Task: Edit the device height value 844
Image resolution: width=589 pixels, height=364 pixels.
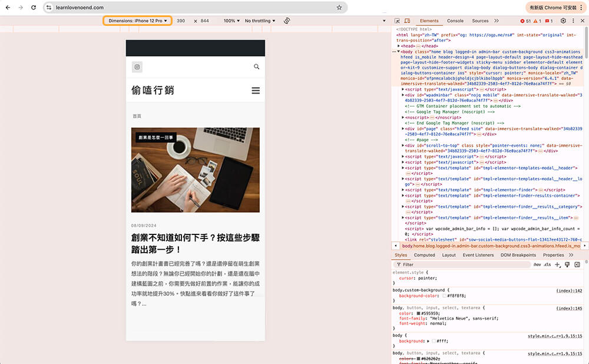Action: point(205,21)
